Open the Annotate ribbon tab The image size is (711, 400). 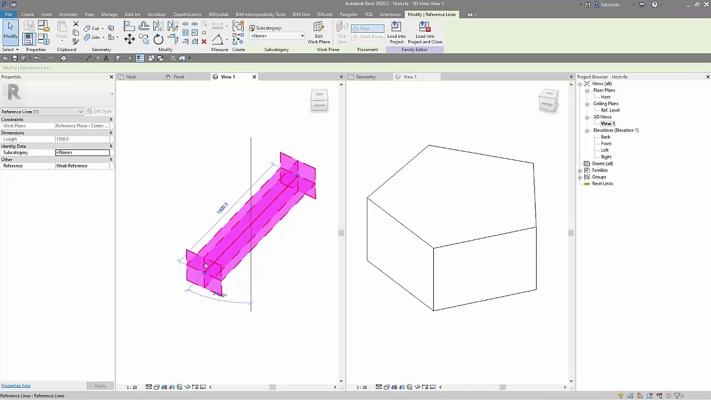click(x=68, y=15)
